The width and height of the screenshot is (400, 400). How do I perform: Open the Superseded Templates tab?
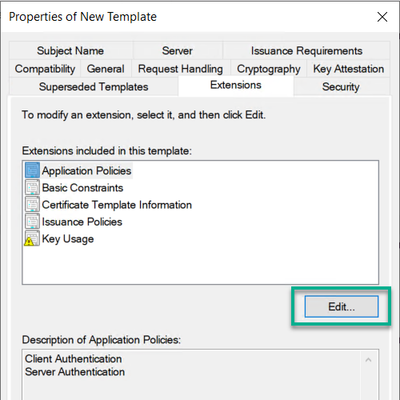pyautogui.click(x=94, y=87)
